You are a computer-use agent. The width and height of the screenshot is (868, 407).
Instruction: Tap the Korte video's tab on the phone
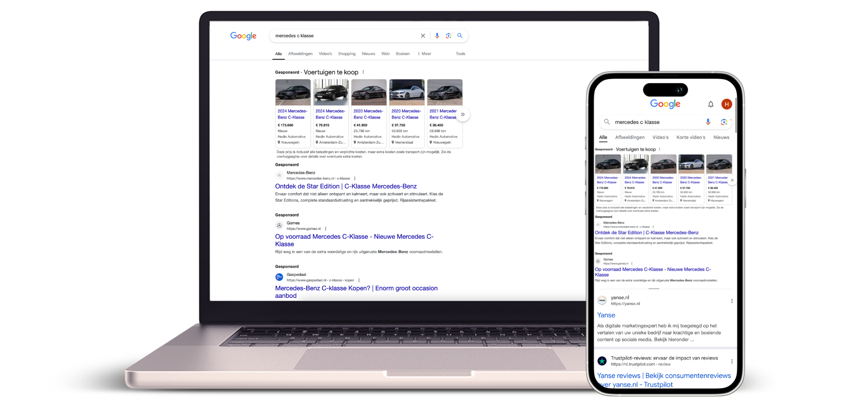690,137
